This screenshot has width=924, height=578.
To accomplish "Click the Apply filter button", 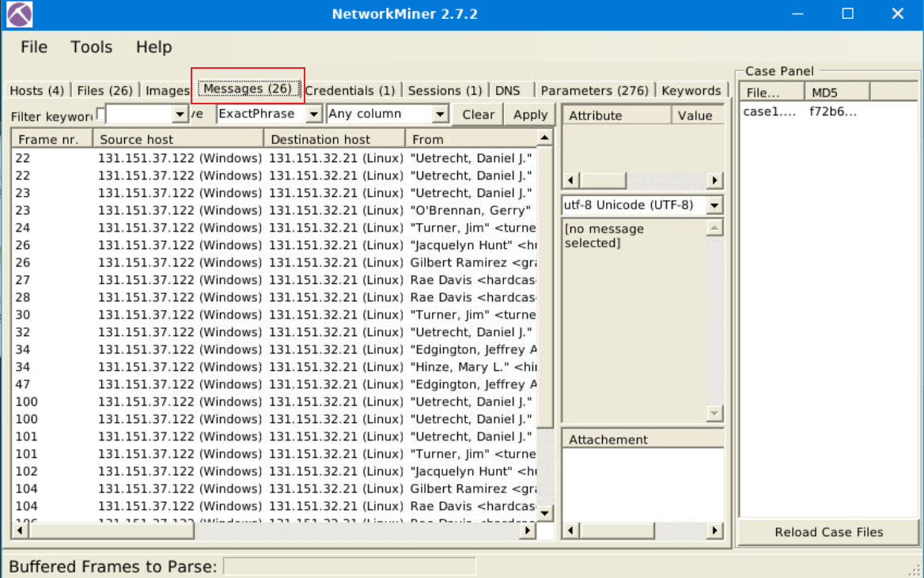I will pos(530,115).
